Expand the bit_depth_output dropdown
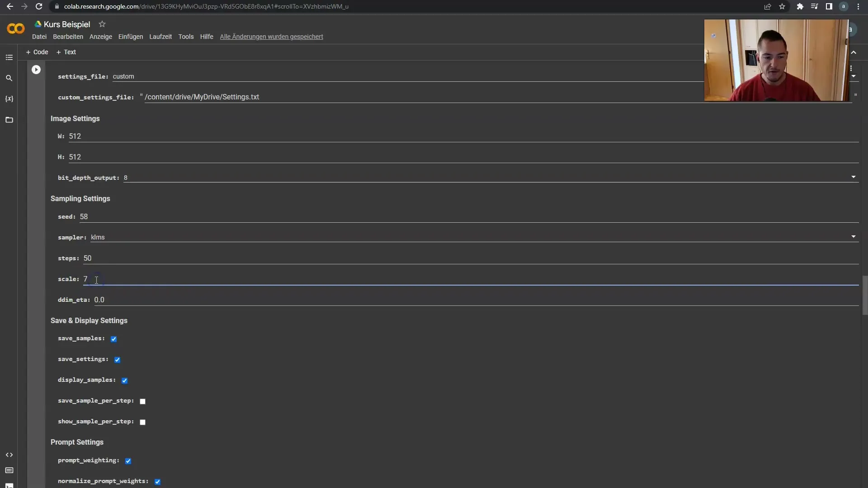 (855, 177)
